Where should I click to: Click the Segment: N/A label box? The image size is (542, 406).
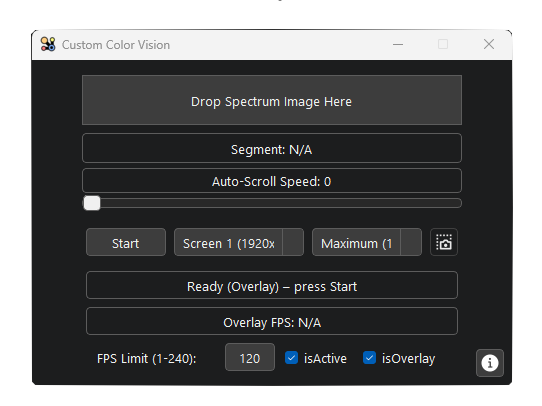pyautogui.click(x=272, y=148)
